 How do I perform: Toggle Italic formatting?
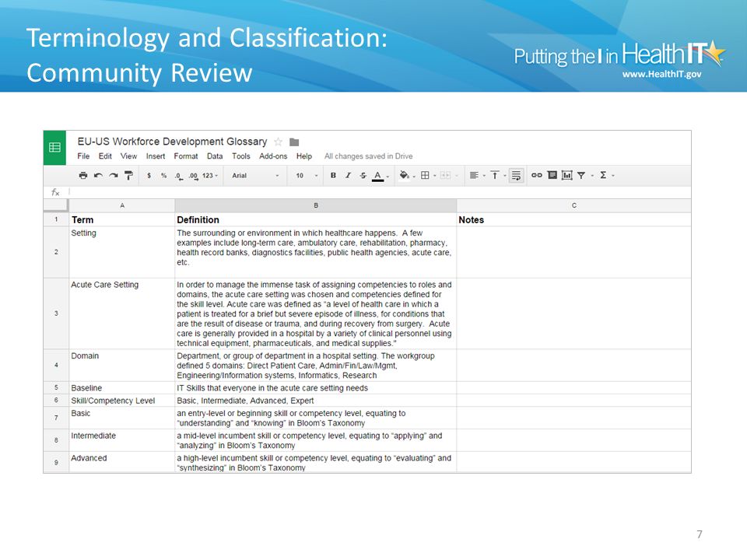(349, 175)
